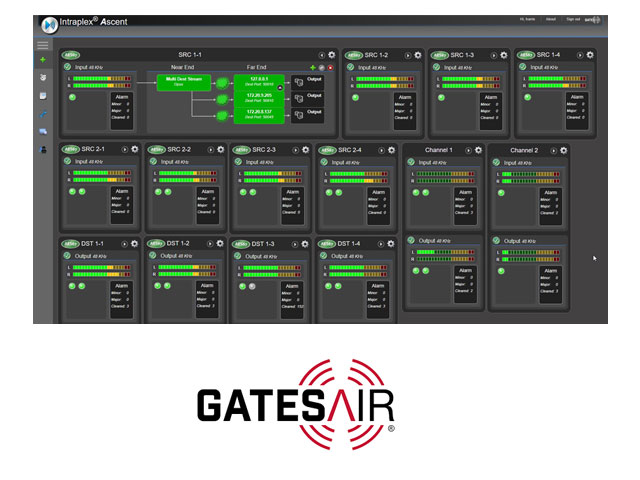This screenshot has height=480, width=640.
Task: Toggle the SRC 2-1 Input status check icon
Action: (68, 161)
